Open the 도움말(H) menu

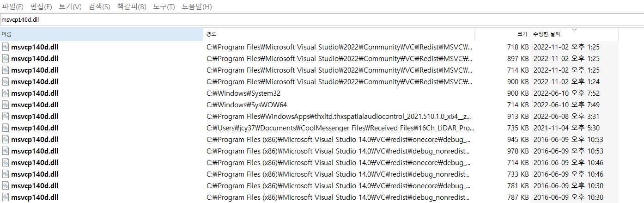click(197, 6)
